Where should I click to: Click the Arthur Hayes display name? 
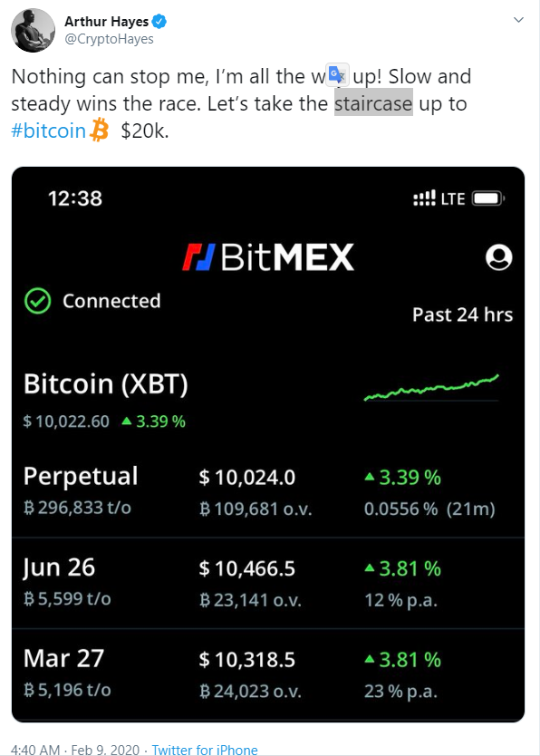106,22
